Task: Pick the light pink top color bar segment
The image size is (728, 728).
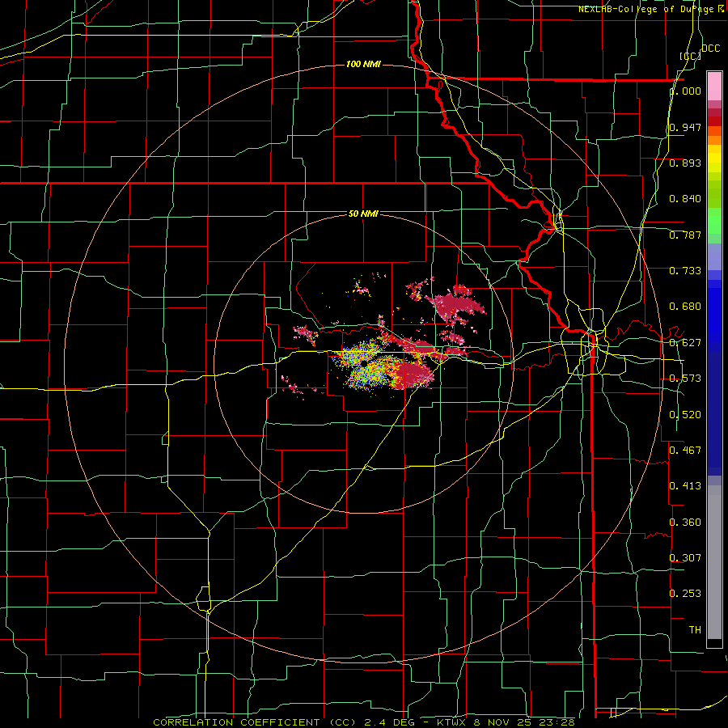Action: [x=714, y=87]
